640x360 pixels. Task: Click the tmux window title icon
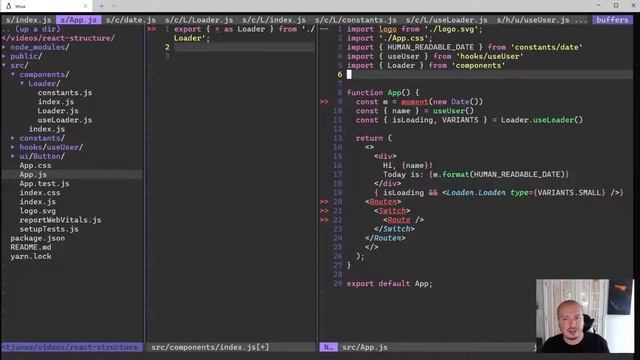pos(8,6)
